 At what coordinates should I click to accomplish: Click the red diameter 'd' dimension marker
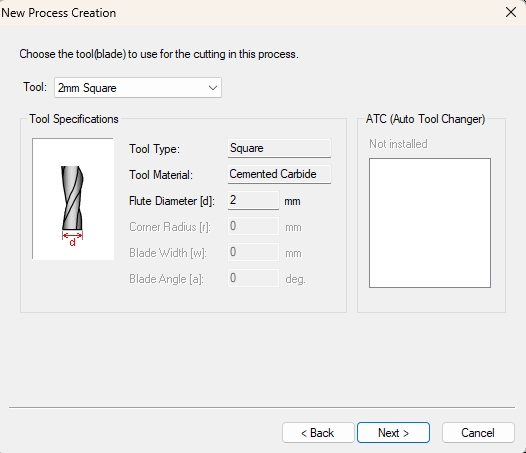coord(72,239)
